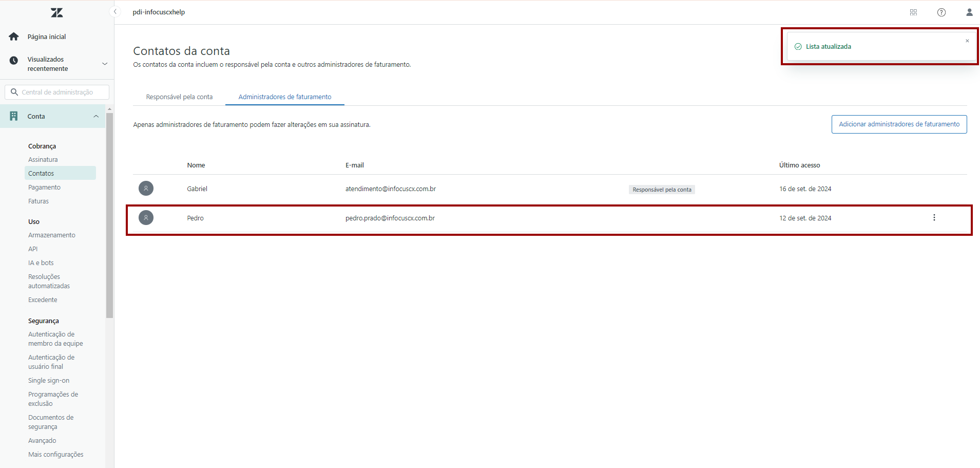Image resolution: width=980 pixels, height=468 pixels.
Task: Collapse the sidebar with arrow button
Action: [x=115, y=12]
